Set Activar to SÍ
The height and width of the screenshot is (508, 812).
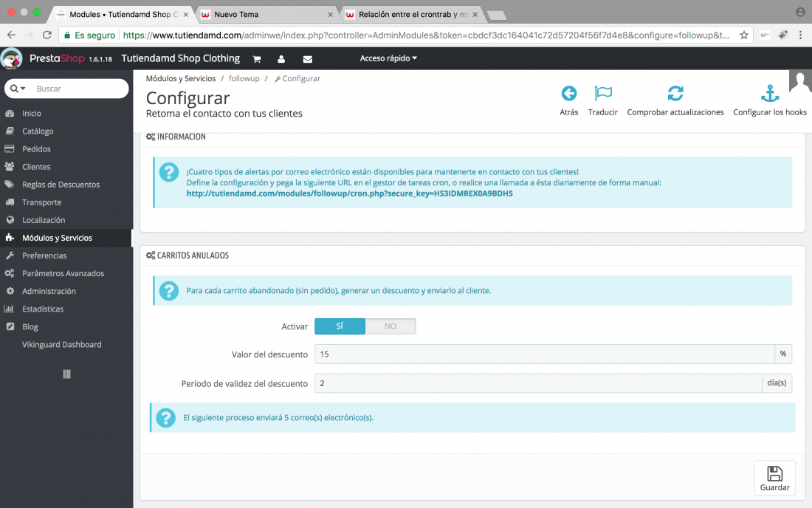[x=340, y=326]
